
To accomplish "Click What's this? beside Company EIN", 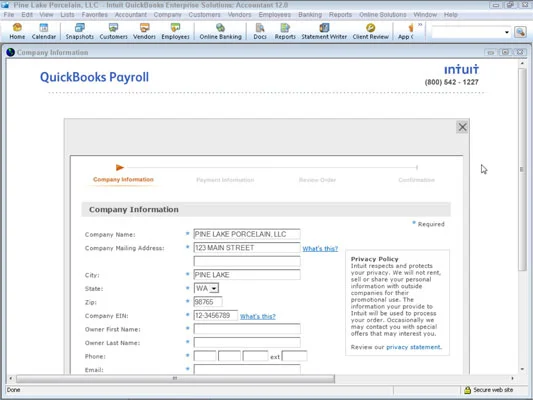I will tap(258, 316).
